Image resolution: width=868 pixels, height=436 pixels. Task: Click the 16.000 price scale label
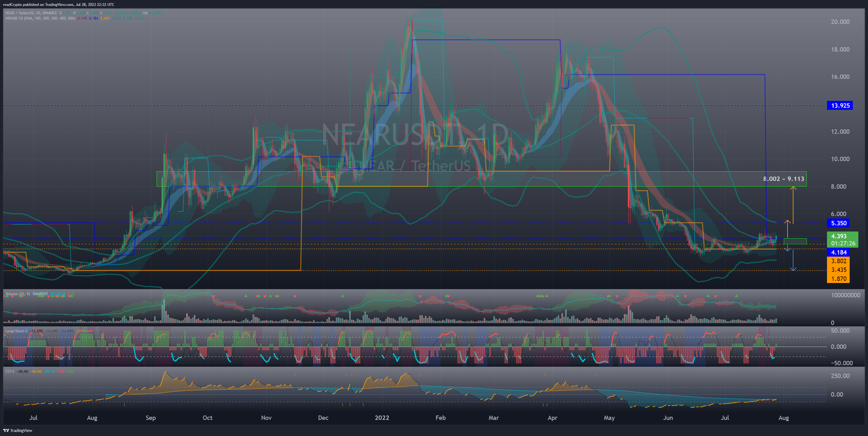[840, 76]
